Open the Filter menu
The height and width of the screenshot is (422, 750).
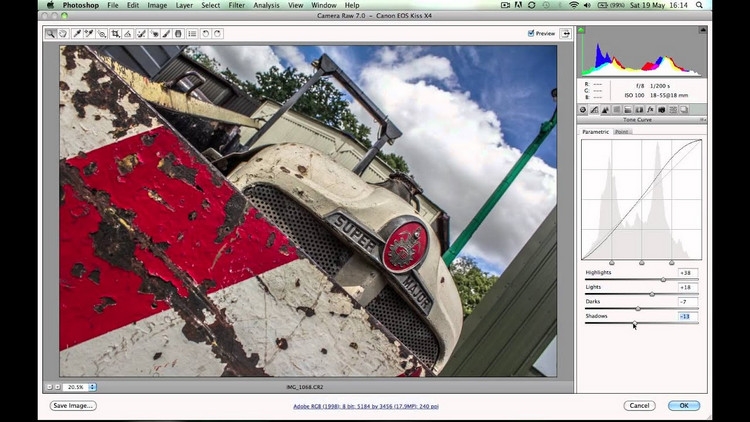[x=236, y=5]
